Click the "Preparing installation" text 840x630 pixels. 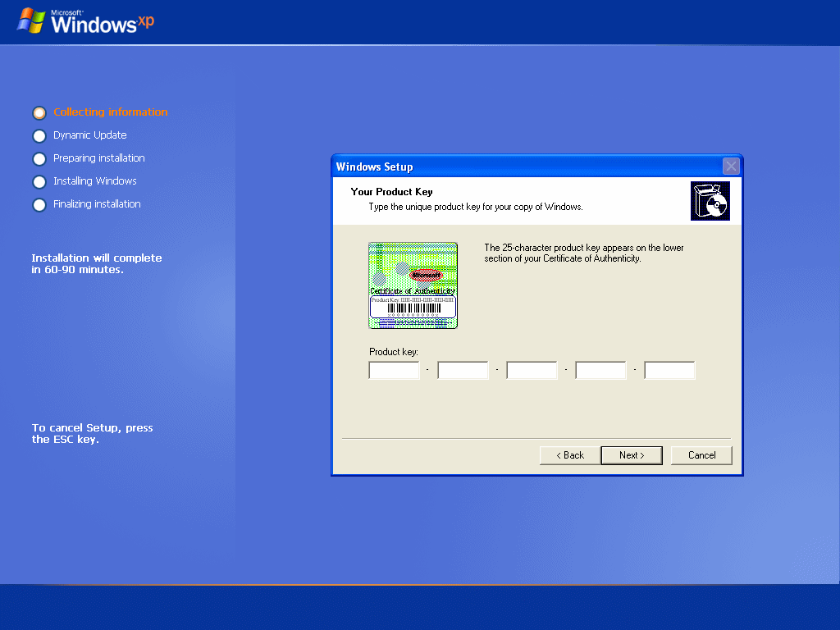click(x=99, y=158)
